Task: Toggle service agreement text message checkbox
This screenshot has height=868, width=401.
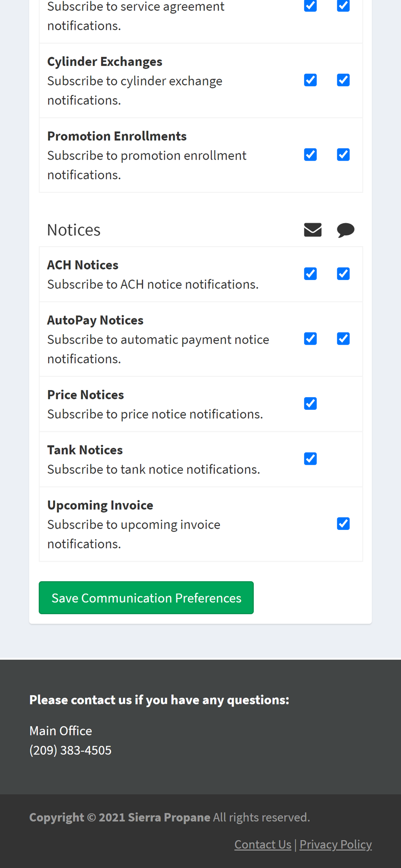Action: [x=343, y=6]
